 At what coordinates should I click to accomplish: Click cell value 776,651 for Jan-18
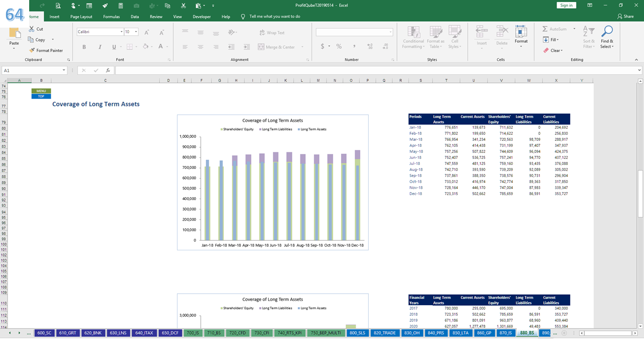[x=451, y=128]
